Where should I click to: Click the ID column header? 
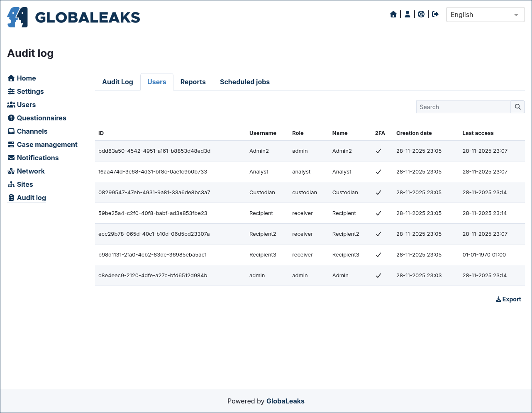click(x=101, y=133)
